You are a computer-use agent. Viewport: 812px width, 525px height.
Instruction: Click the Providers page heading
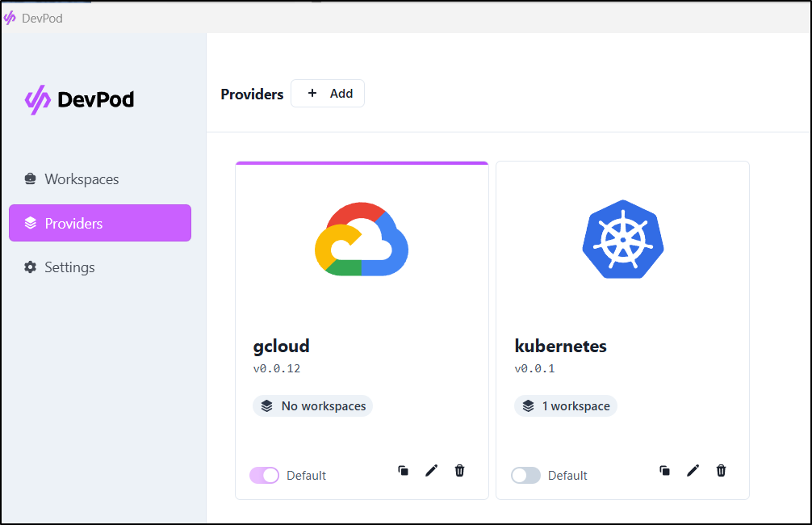(x=252, y=94)
